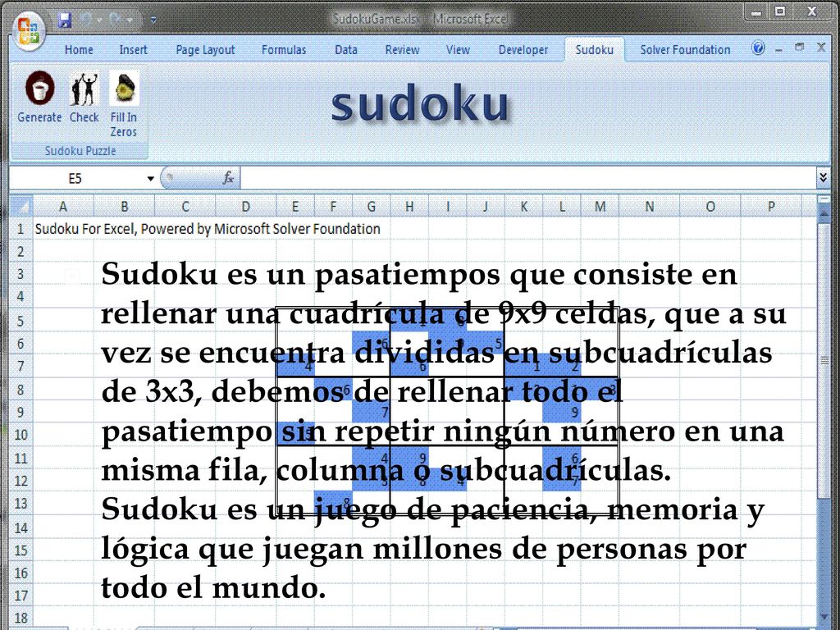The height and width of the screenshot is (630, 840).
Task: Click the formula bar input area
Action: tap(527, 178)
